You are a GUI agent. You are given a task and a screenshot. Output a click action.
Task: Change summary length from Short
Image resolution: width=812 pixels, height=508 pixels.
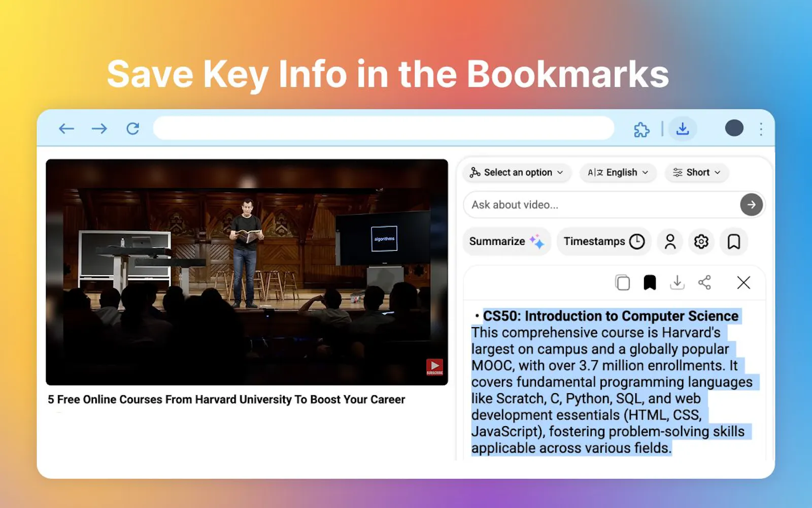tap(696, 173)
